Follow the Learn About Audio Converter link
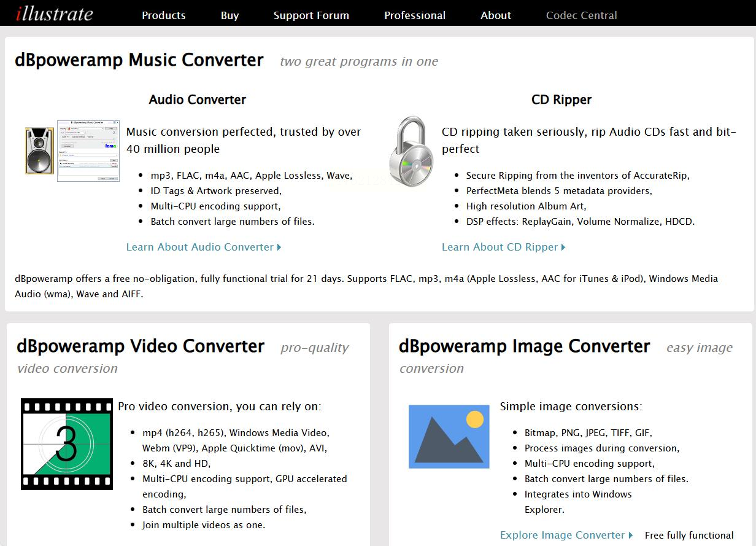Screen dimensions: 756x546 pos(204,247)
